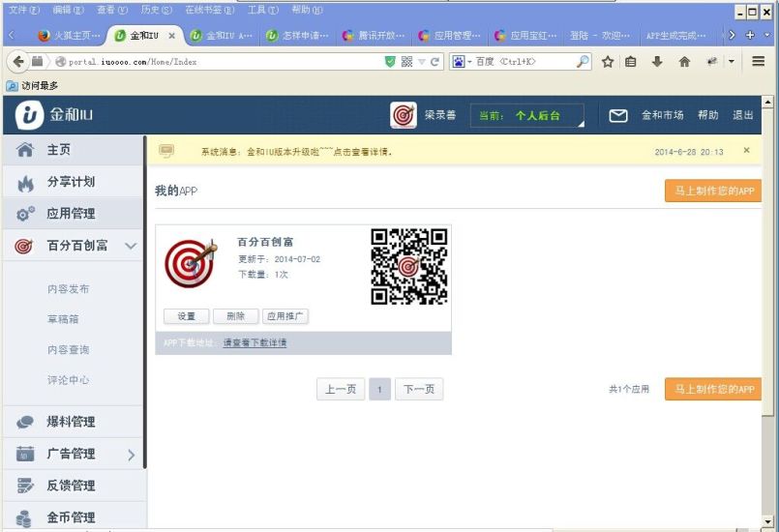Click the chat bubble icon for 爆料管理
The width and height of the screenshot is (779, 532).
point(25,423)
